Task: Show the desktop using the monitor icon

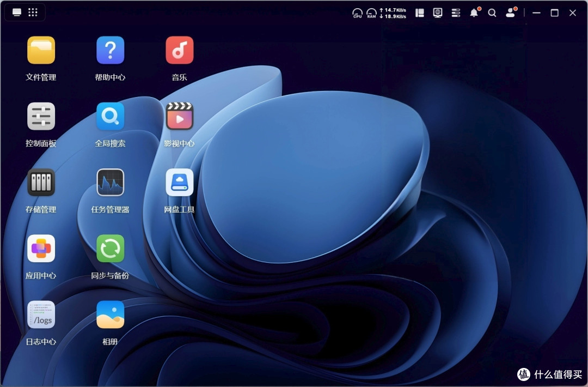Action: tap(17, 13)
